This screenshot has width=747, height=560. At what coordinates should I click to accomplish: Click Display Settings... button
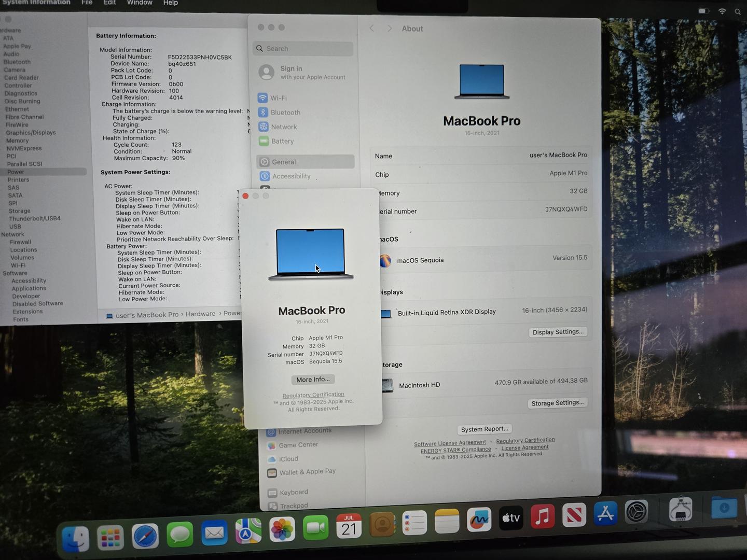(x=558, y=332)
